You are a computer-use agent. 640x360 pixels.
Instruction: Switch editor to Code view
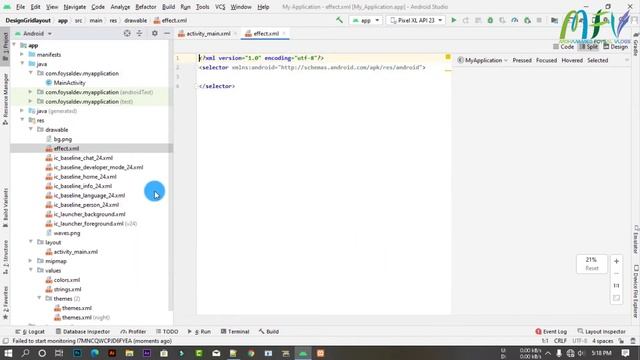[x=563, y=47]
